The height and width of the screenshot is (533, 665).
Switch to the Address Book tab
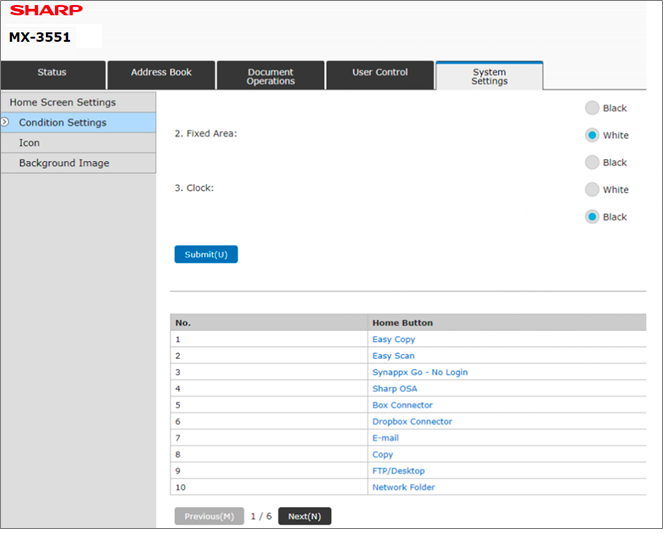[161, 75]
